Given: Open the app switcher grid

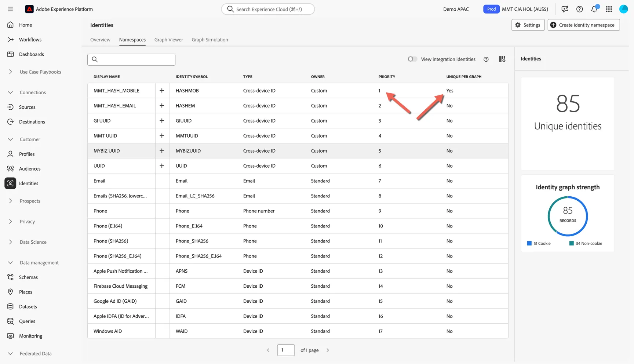Looking at the screenshot, I should pyautogui.click(x=609, y=9).
